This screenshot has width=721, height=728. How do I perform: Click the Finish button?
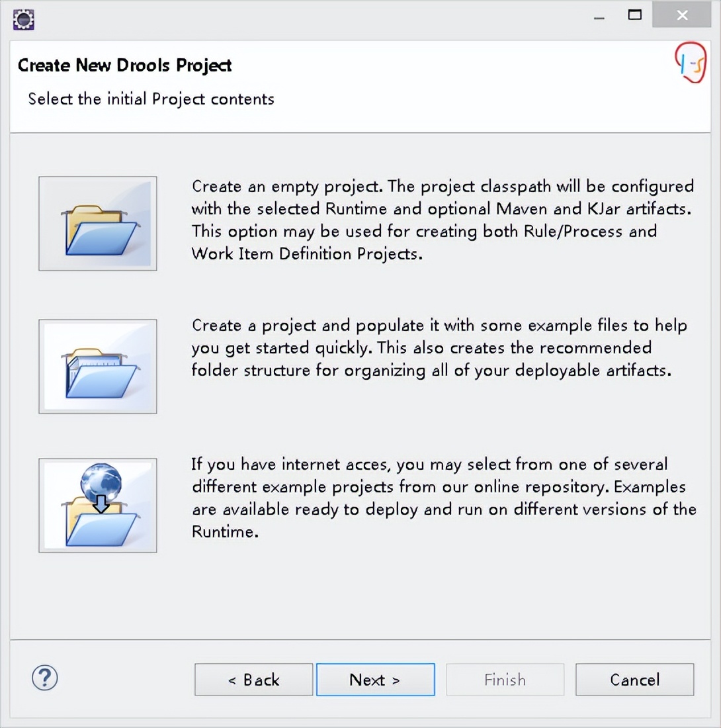(x=505, y=680)
